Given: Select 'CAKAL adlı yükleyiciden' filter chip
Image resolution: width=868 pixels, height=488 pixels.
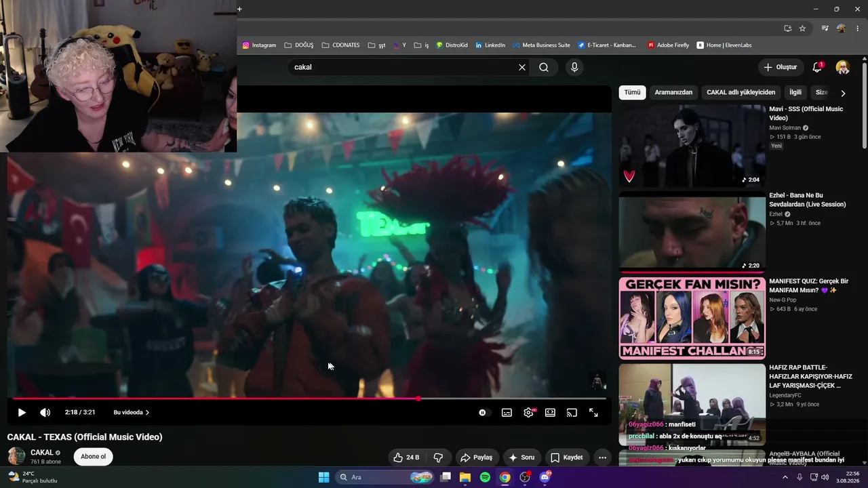Looking at the screenshot, I should [x=741, y=92].
